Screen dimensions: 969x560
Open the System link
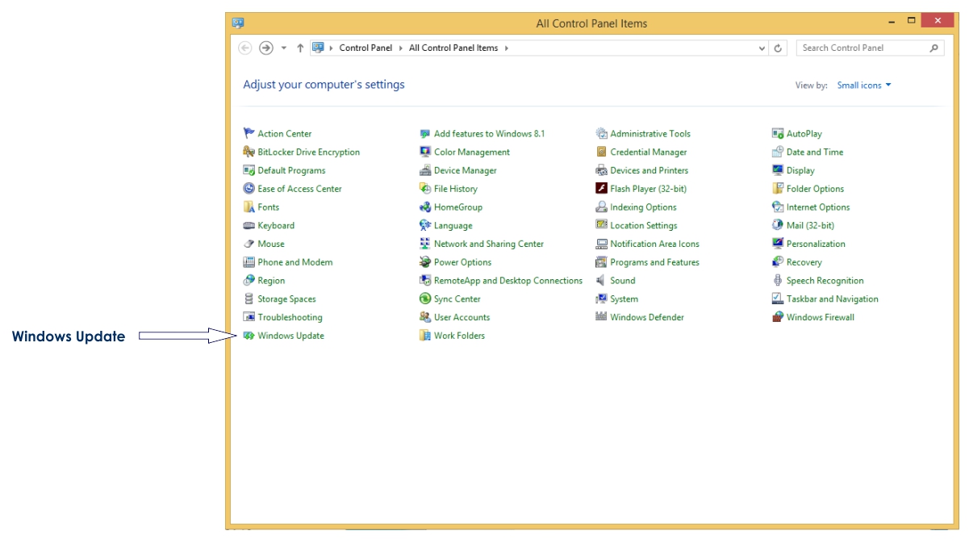coord(624,299)
